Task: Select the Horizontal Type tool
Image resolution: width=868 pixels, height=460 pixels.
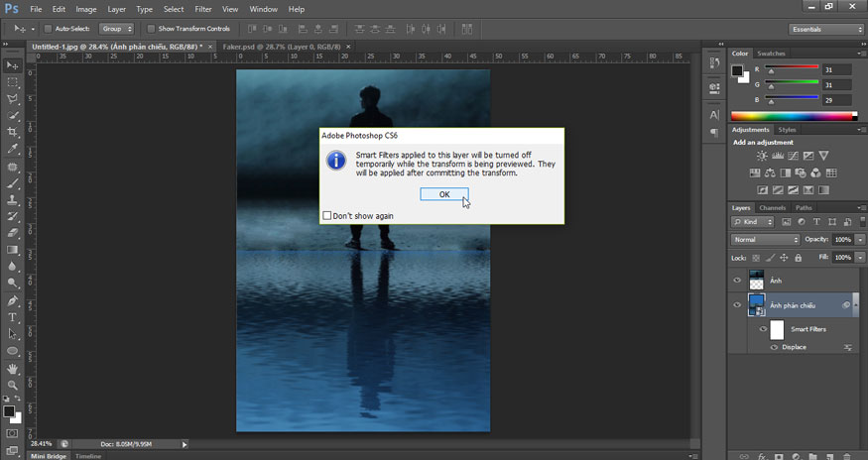Action: click(12, 317)
